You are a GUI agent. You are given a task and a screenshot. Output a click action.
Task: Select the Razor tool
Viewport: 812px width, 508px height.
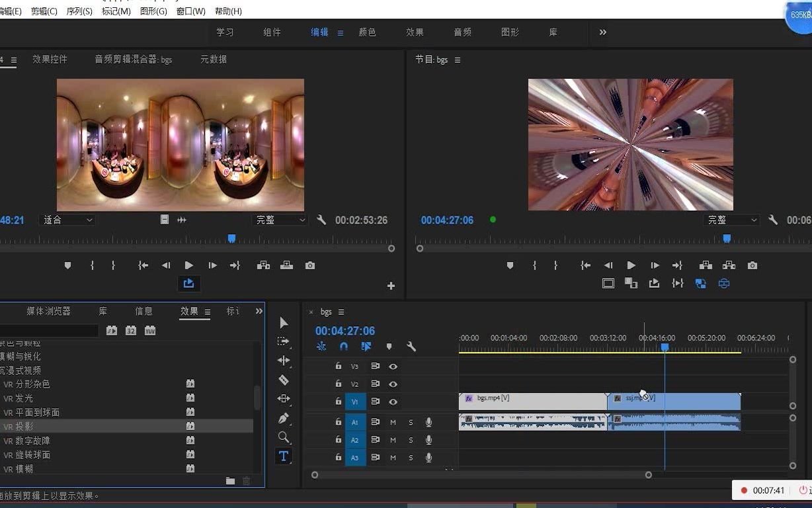[x=284, y=380]
